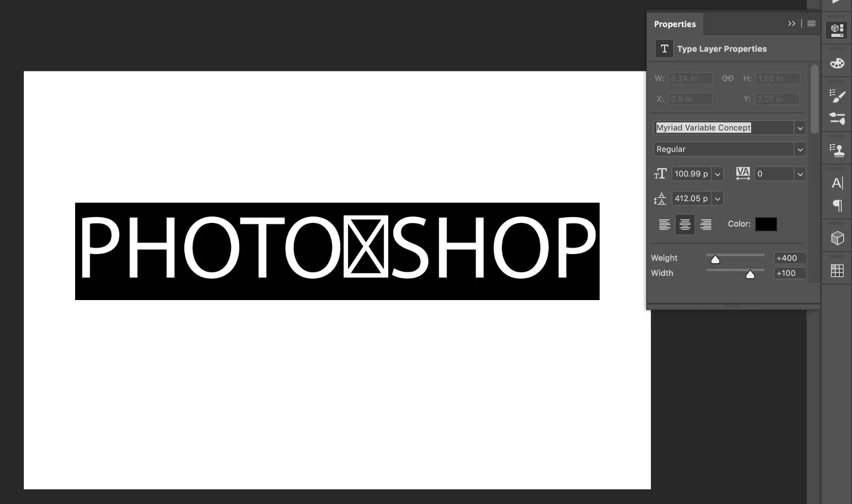Click the tracking field showing 0
The height and width of the screenshot is (504, 852).
tap(774, 174)
